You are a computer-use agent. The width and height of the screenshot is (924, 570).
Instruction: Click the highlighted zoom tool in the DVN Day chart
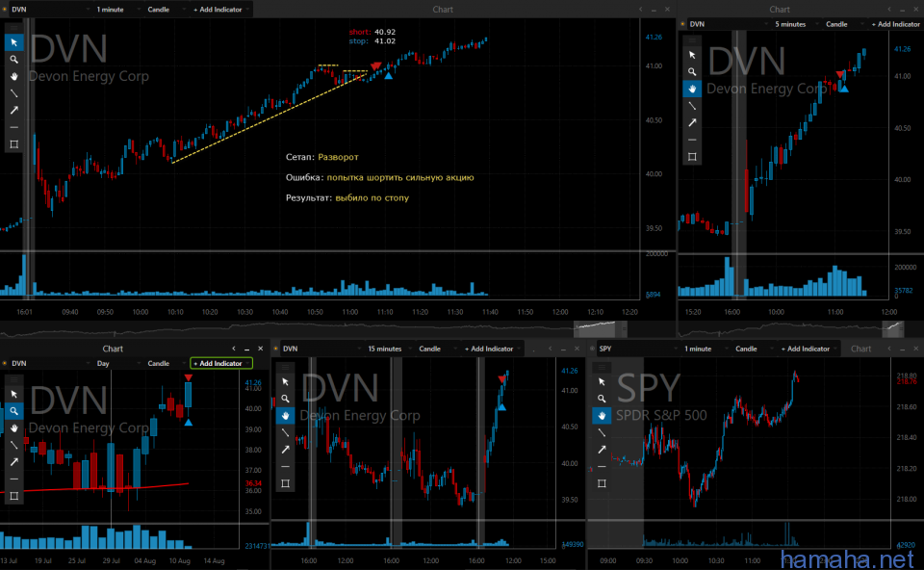coord(14,411)
